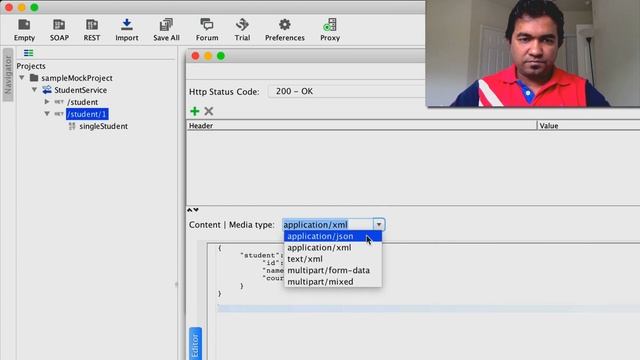640x360 pixels.
Task: Choose multipart/form-data from the list
Action: point(333,270)
